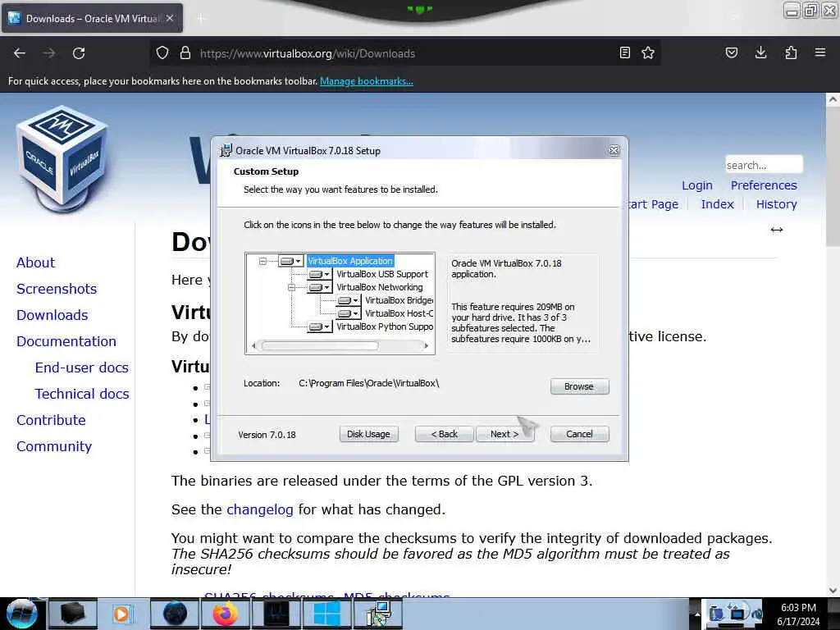Select VirtualBox Networking tree item
The height and width of the screenshot is (630, 840).
coord(379,287)
